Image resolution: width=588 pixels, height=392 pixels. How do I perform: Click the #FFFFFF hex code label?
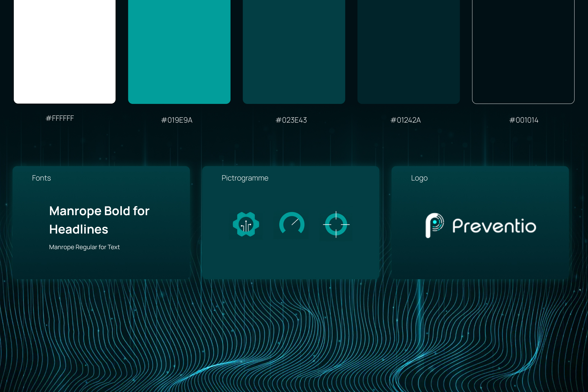[x=60, y=118]
